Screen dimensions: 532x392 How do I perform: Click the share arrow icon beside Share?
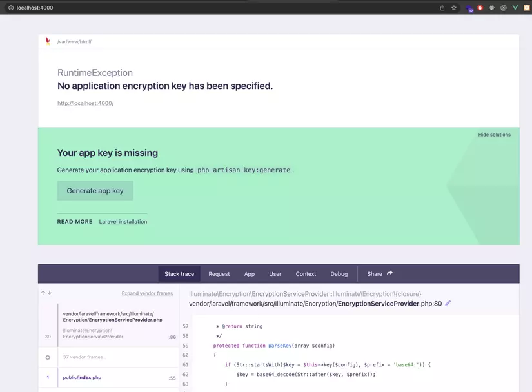click(x=389, y=273)
